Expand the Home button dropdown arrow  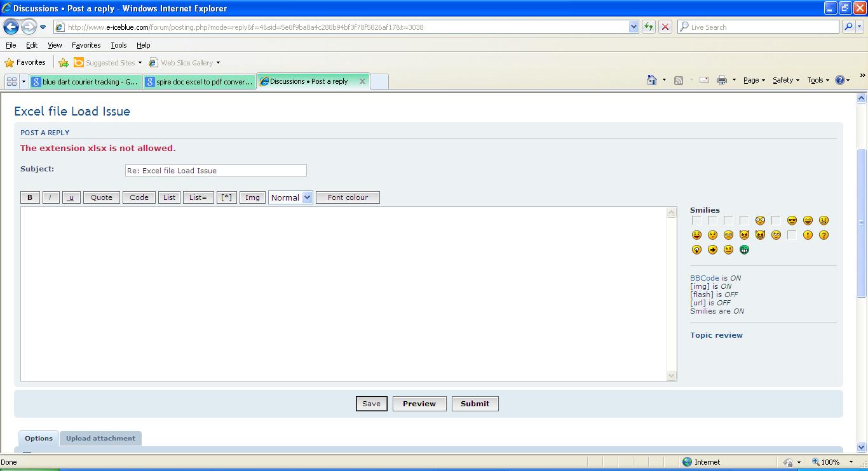(x=664, y=80)
